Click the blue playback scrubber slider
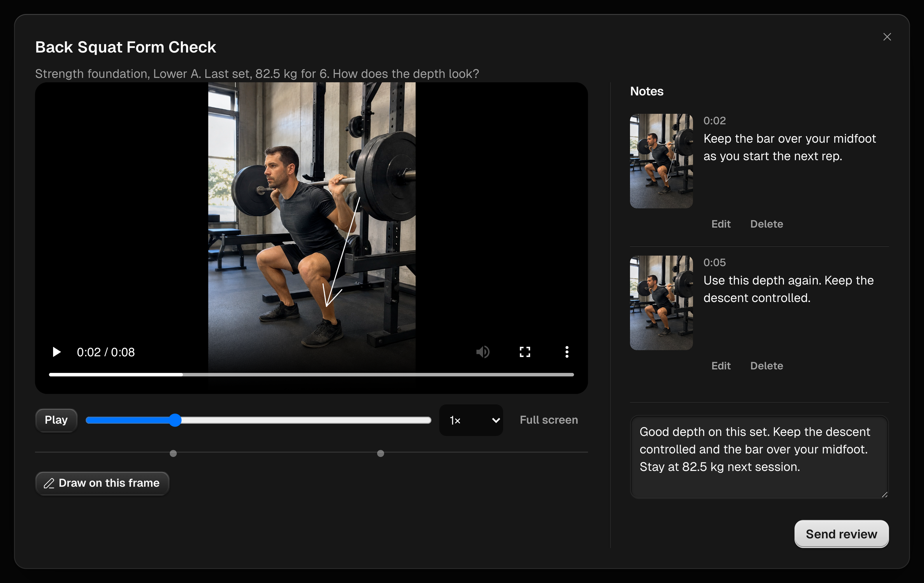This screenshot has height=583, width=924. tap(258, 420)
